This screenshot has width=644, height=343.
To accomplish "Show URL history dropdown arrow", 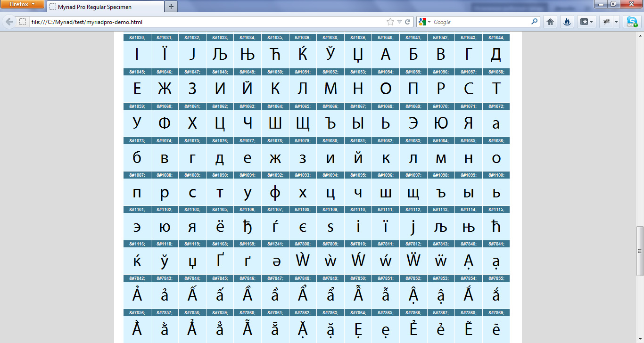I will point(399,22).
